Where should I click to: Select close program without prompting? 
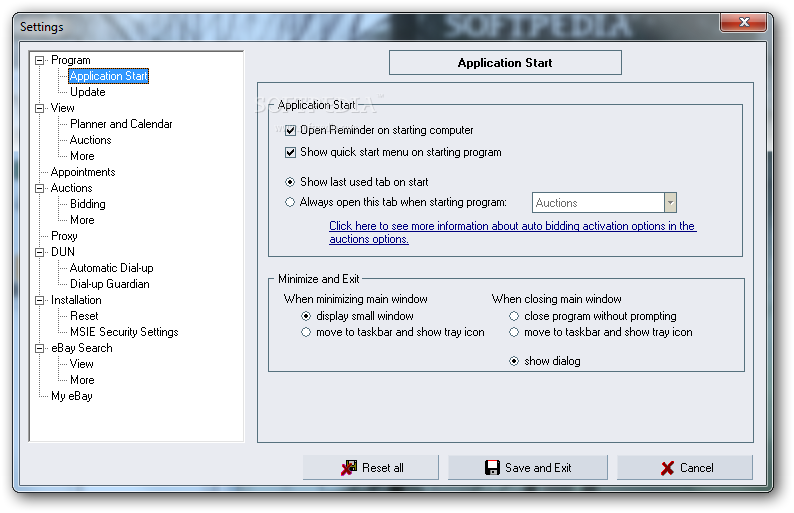[514, 316]
